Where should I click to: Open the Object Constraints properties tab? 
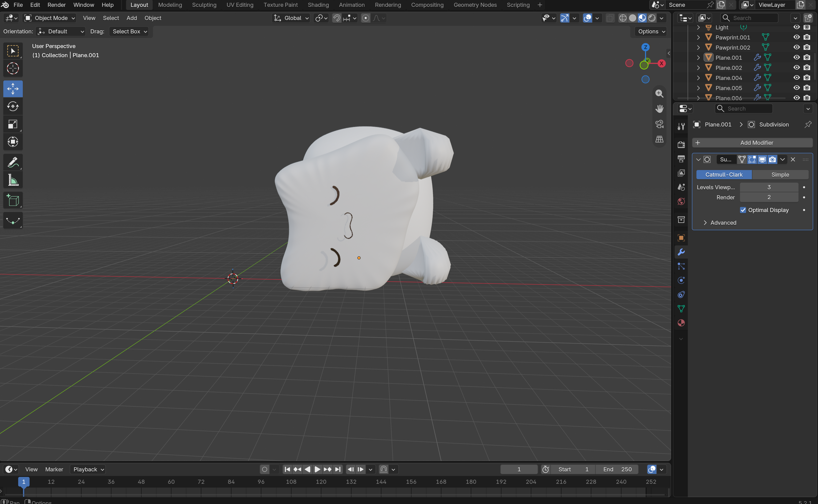[681, 294]
